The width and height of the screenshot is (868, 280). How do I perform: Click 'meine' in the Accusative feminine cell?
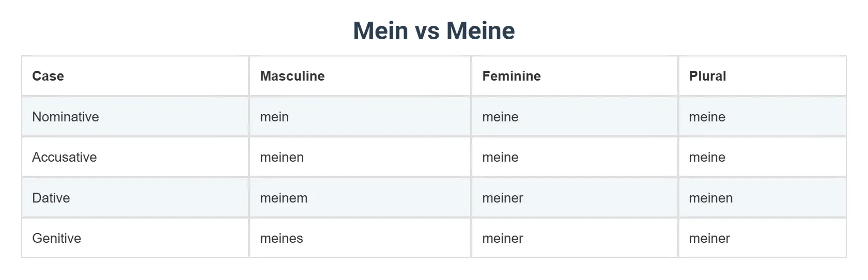(x=500, y=157)
